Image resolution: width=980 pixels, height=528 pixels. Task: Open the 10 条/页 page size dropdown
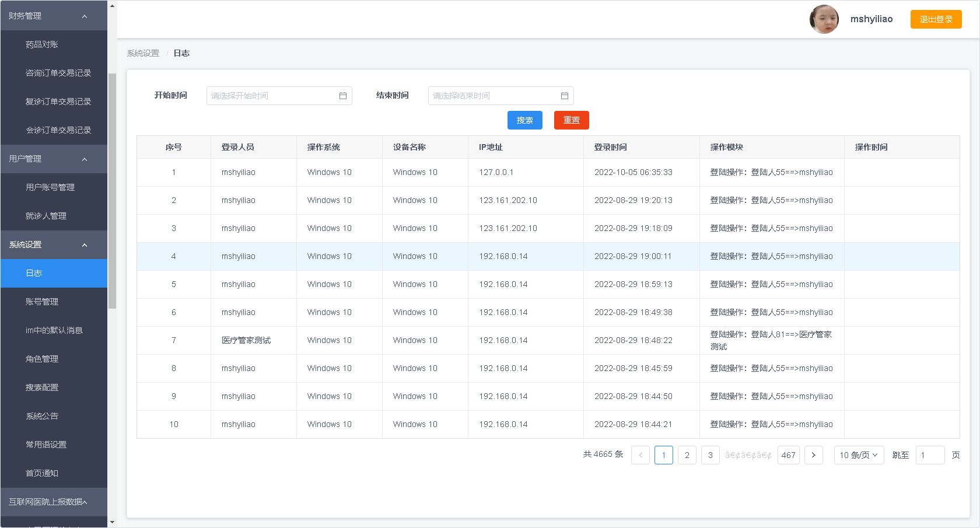[858, 455]
